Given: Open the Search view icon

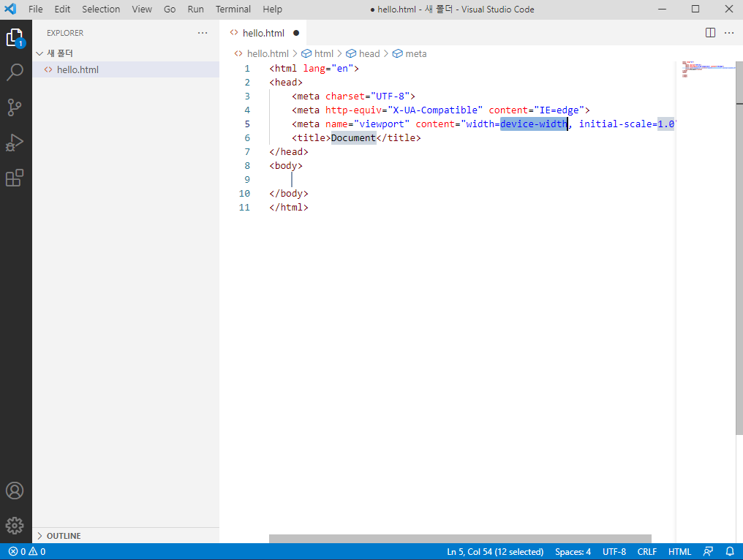Looking at the screenshot, I should [15, 72].
